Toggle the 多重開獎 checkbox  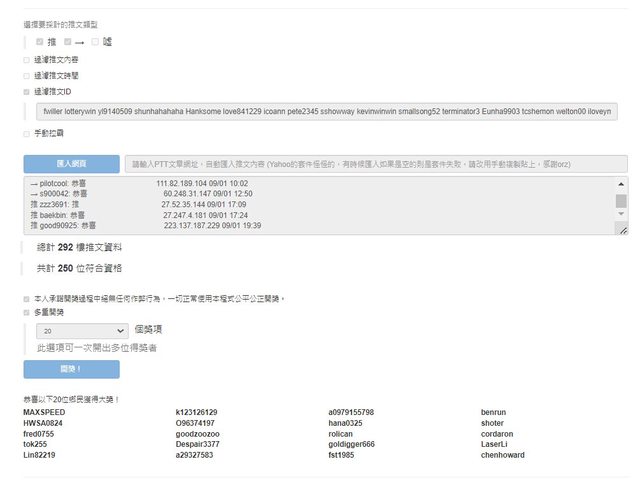(27, 312)
